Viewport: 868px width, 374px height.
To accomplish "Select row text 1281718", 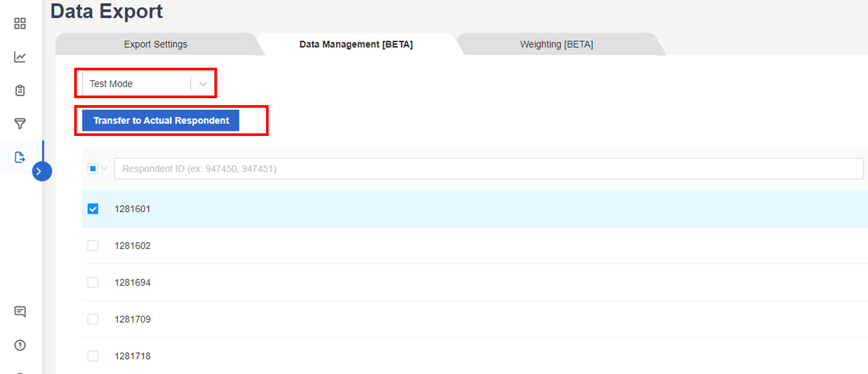I will [132, 356].
